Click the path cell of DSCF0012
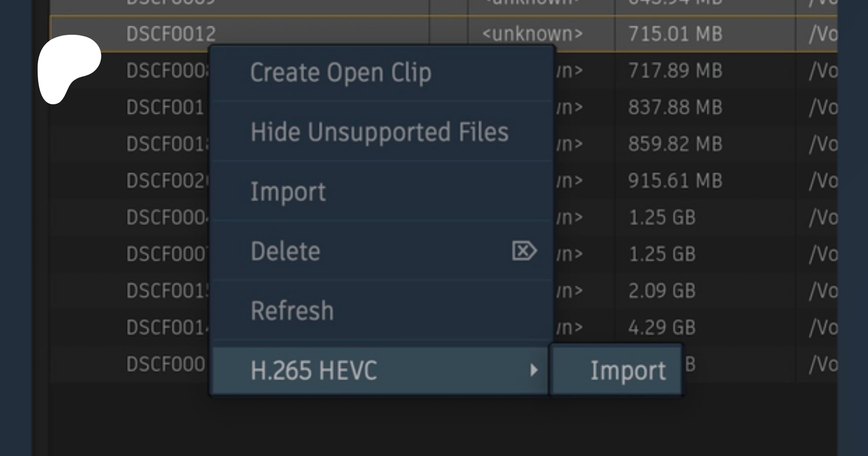This screenshot has width=868, height=456. (823, 34)
